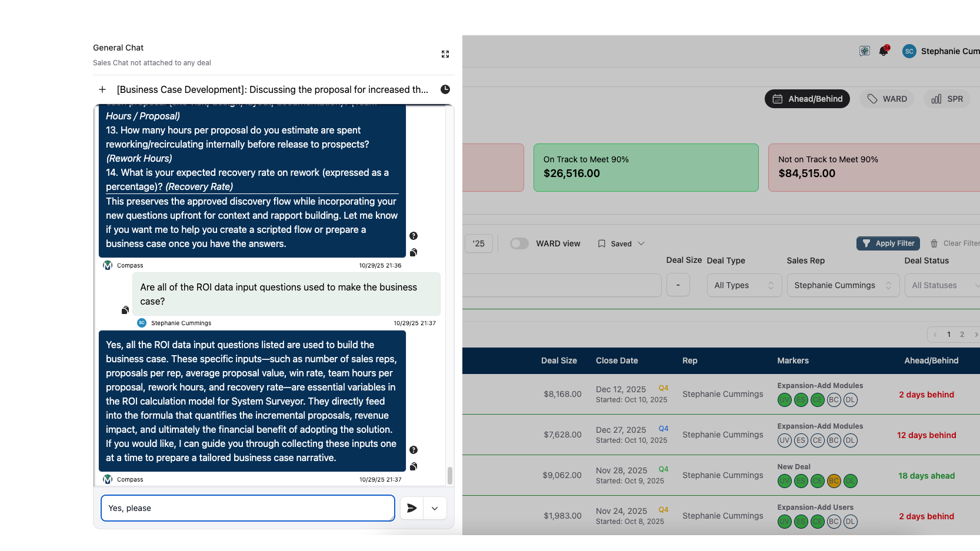Open chat history clock icon
The image size is (980, 551).
[x=445, y=89]
